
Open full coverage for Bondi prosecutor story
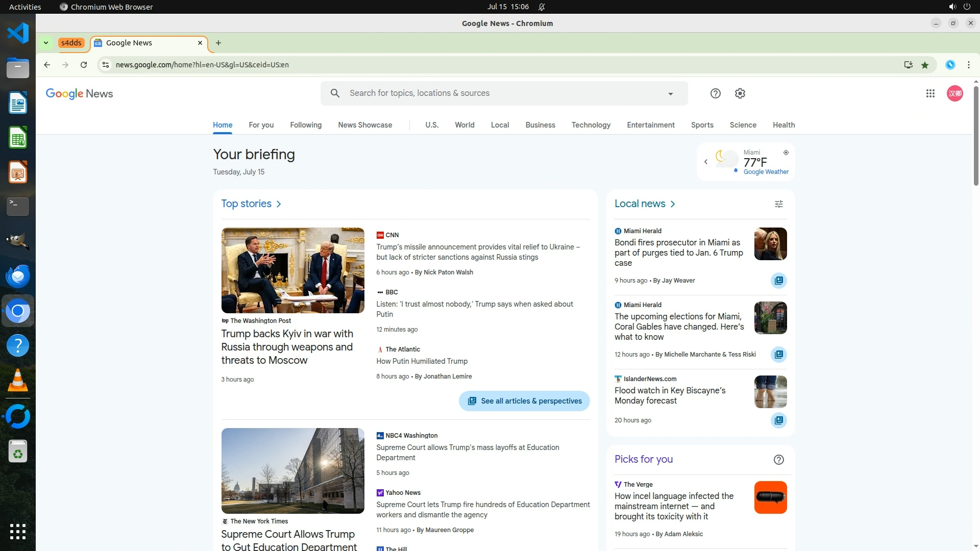click(x=778, y=281)
